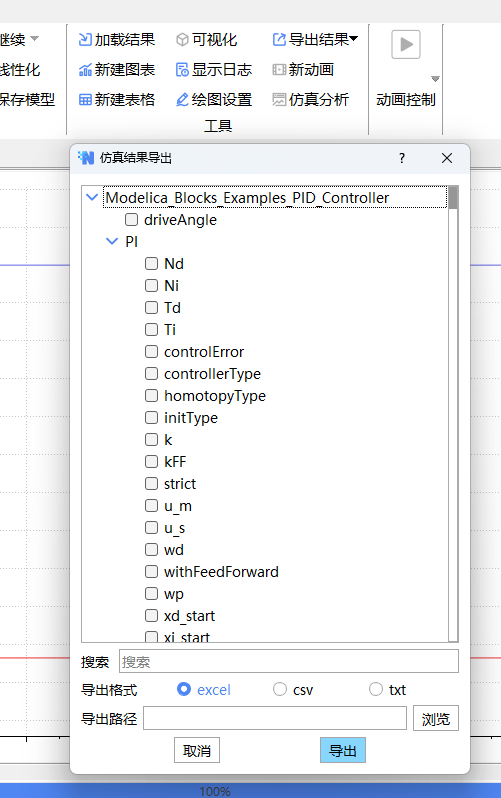Click the dialog help question mark
The height and width of the screenshot is (798, 501).
pos(402,158)
